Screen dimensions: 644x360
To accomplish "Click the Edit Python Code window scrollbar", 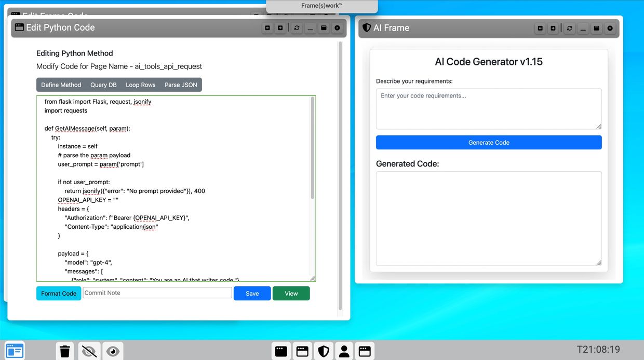I will tap(340, 176).
